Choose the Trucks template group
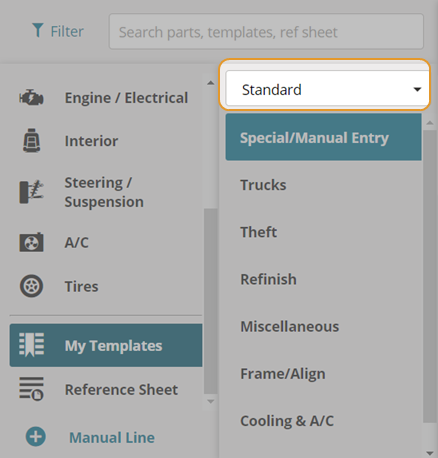The width and height of the screenshot is (438, 458). (x=323, y=185)
